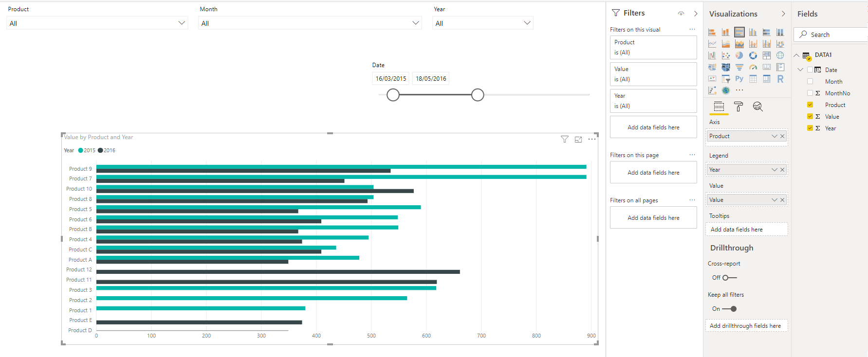Choose the donut chart visualization
Image resolution: width=868 pixels, height=357 pixels.
click(753, 55)
